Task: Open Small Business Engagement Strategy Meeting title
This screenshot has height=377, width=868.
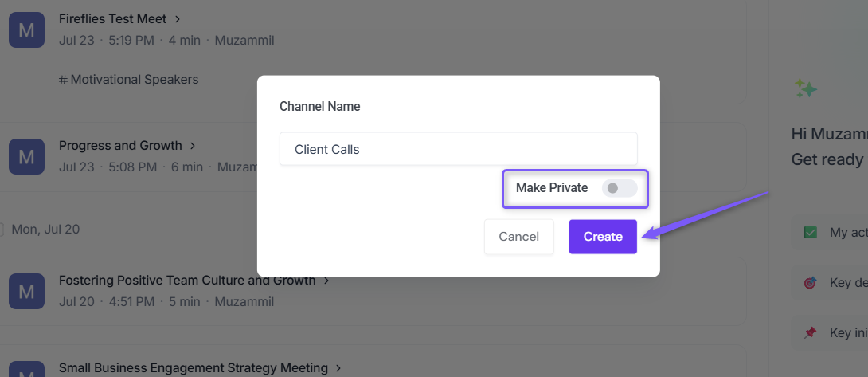Action: (194, 367)
